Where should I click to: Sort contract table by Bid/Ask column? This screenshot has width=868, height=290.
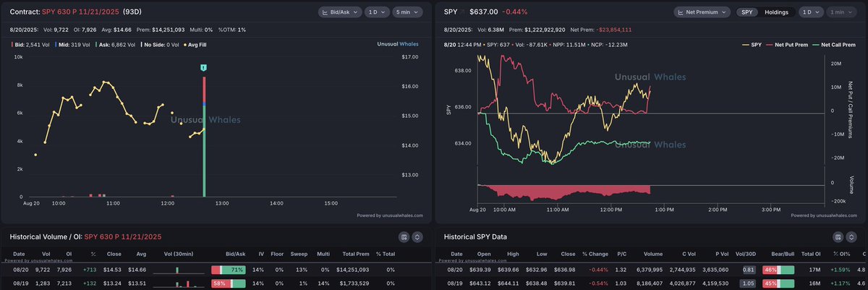click(x=235, y=254)
